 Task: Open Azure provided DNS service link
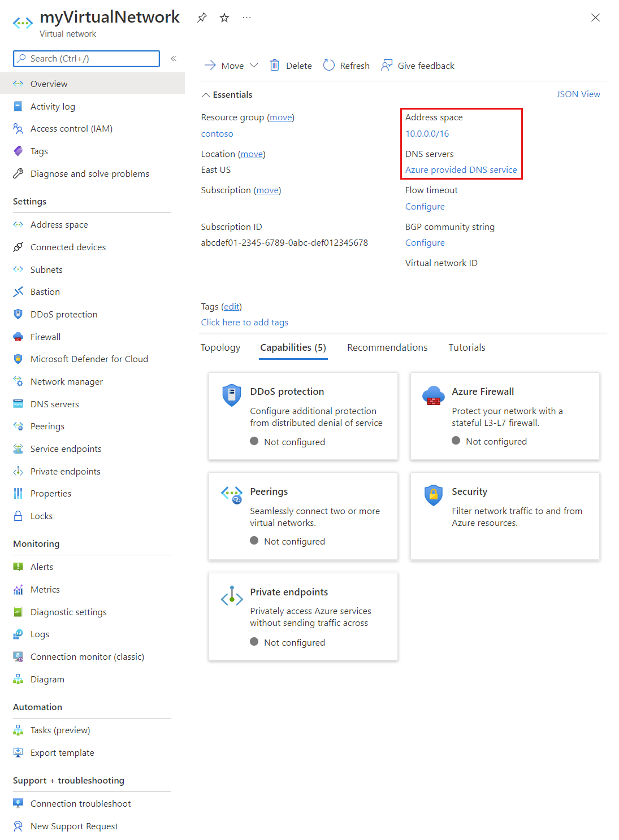point(461,170)
